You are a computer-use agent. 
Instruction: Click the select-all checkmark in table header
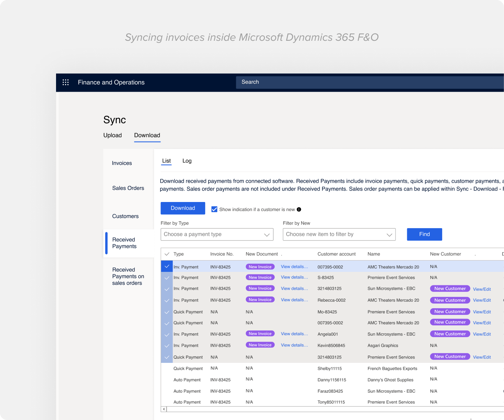(x=167, y=254)
